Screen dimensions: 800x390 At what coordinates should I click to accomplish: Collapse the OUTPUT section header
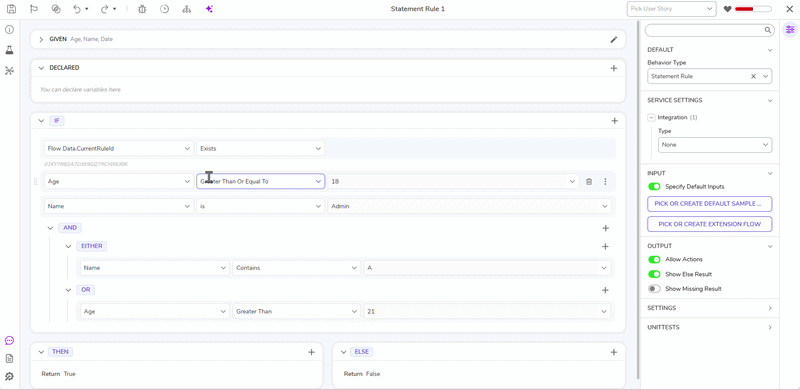(710, 246)
